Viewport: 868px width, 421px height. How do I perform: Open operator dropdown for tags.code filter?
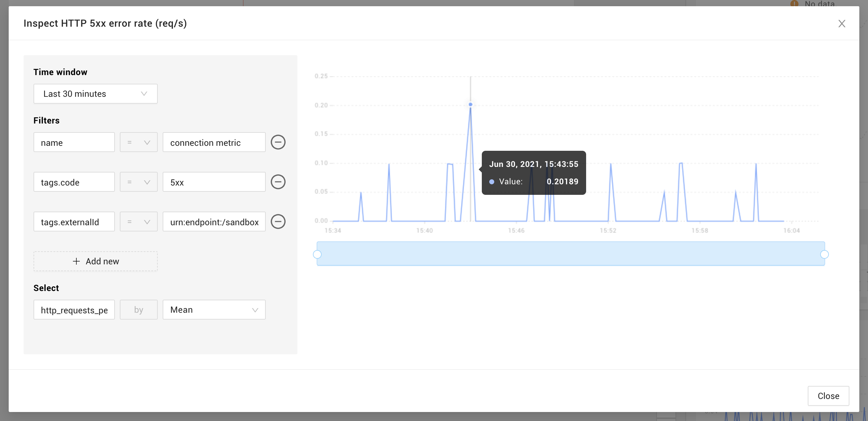138,182
